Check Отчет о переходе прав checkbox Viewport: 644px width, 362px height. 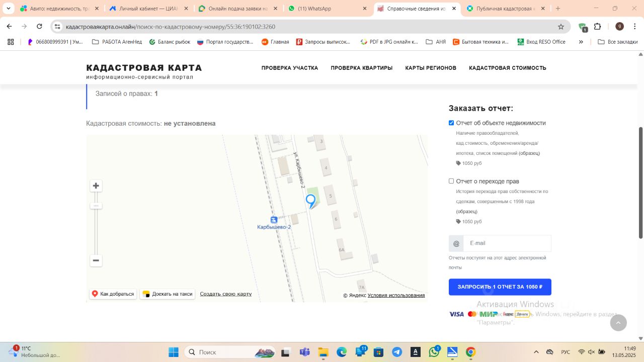(x=451, y=181)
